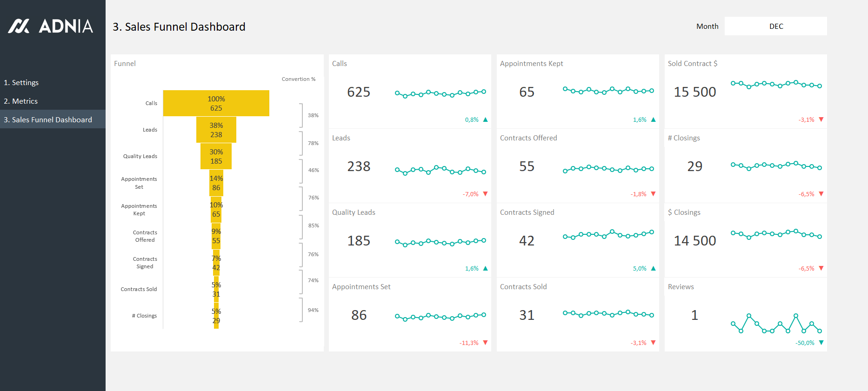Click the Contracts Offered sparkline chart
Viewport: 868px width, 391px height.
click(608, 169)
